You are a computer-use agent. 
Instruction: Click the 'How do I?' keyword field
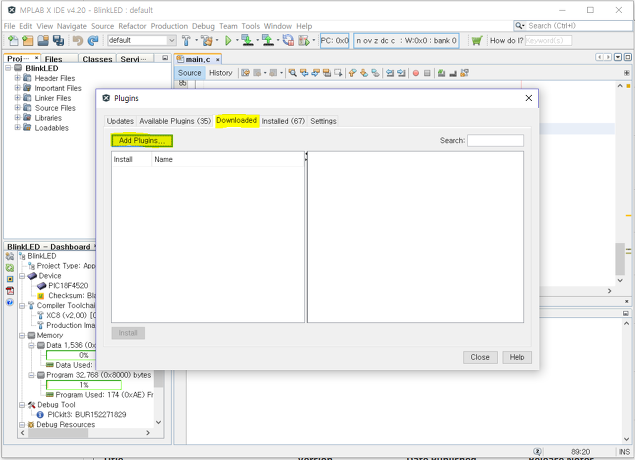point(548,40)
